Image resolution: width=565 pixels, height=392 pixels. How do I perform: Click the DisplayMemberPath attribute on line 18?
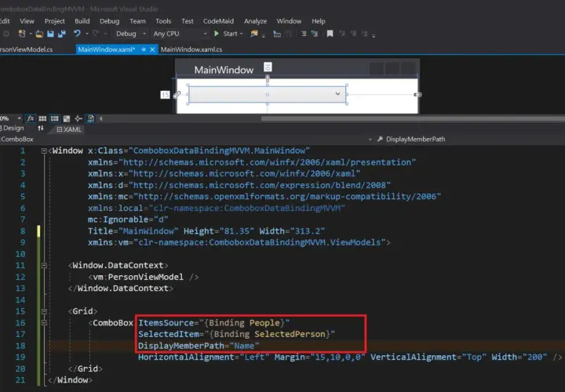[181, 346]
